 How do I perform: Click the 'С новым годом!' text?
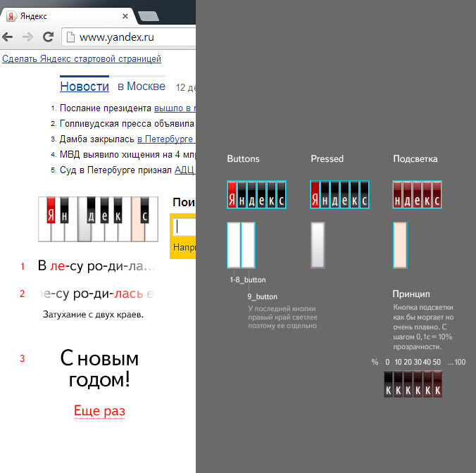tap(99, 368)
